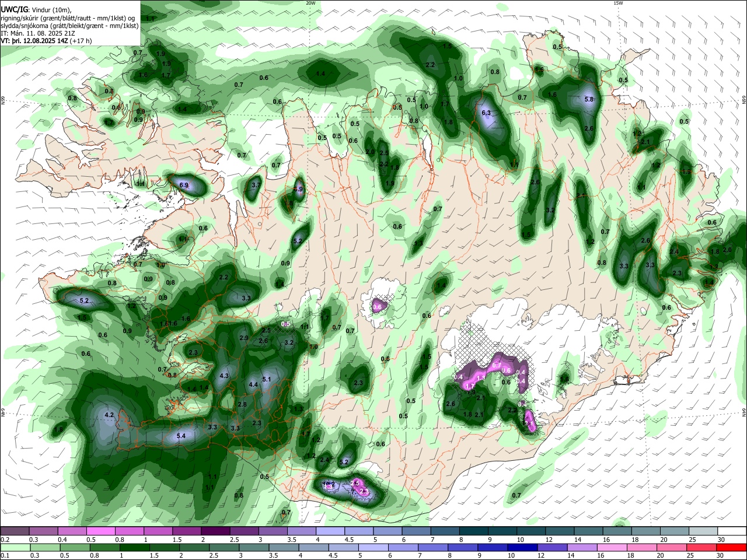The width and height of the screenshot is (747, 560).
Task: Click the 4.4 precipitation value
Action: pyautogui.click(x=253, y=385)
